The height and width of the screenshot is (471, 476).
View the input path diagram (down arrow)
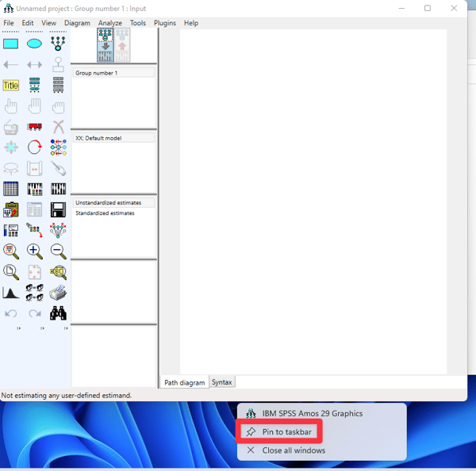click(x=106, y=45)
